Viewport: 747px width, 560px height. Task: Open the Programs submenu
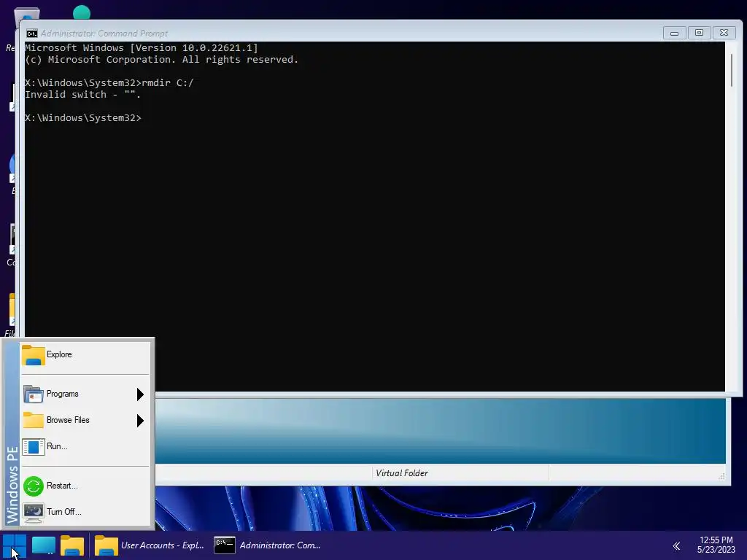[85, 394]
